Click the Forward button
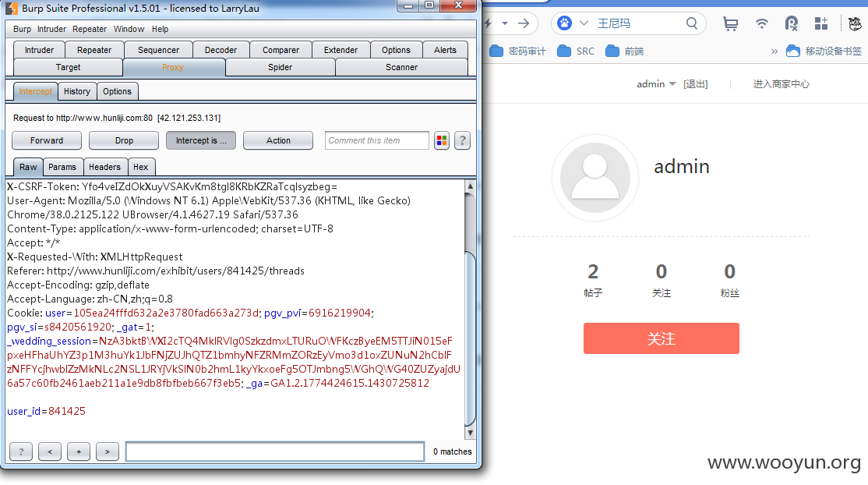Viewport: 868px width, 485px height. pyautogui.click(x=47, y=141)
